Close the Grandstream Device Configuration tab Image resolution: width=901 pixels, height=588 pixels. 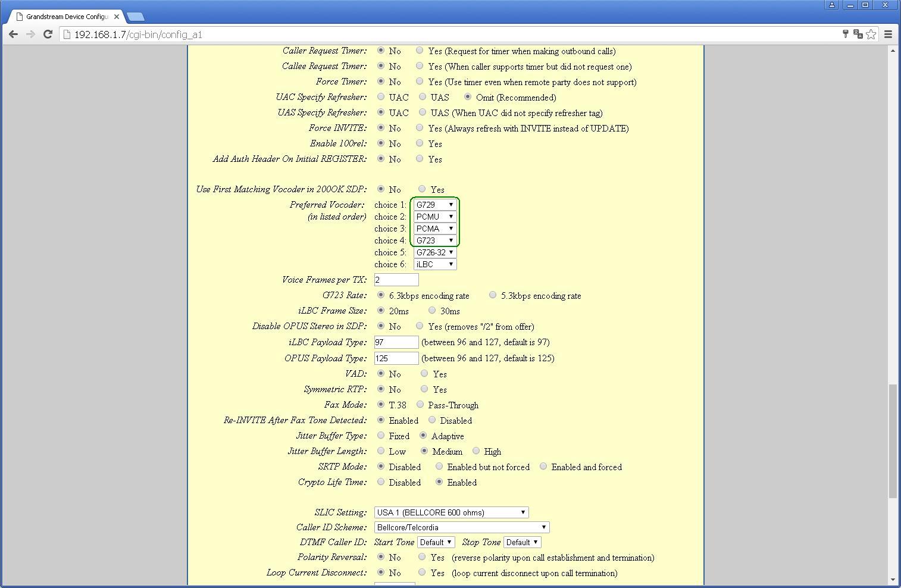pos(117,17)
